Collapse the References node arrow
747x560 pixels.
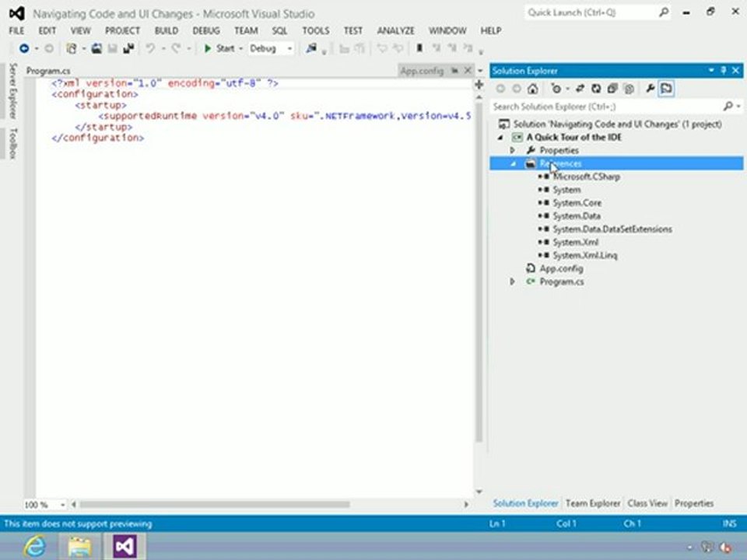tap(513, 164)
